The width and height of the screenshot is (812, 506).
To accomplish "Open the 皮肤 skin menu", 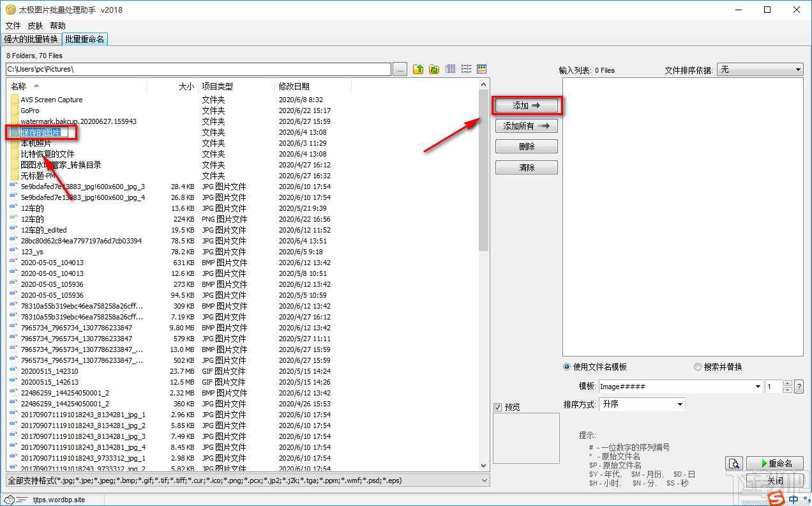I will point(35,26).
